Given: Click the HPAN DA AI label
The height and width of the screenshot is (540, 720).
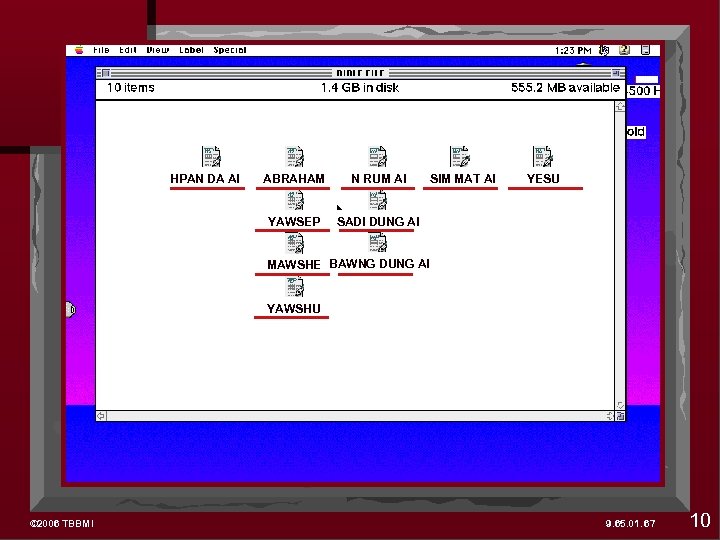Looking at the screenshot, I should 205,179.
